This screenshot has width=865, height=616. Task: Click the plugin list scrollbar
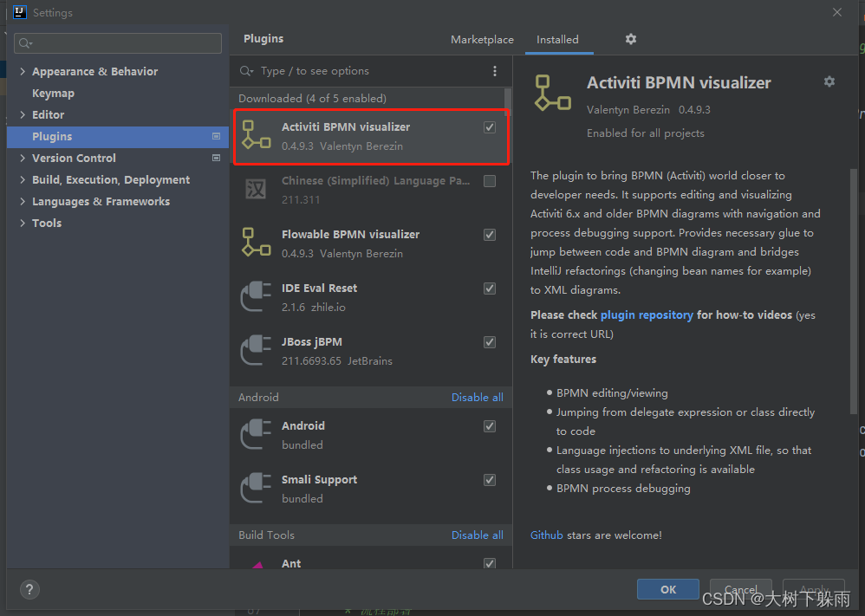(508, 101)
